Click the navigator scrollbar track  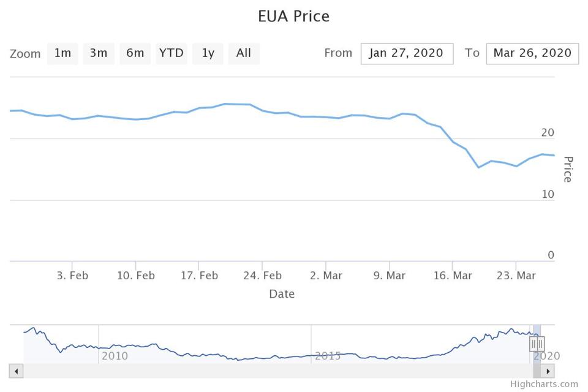276,371
